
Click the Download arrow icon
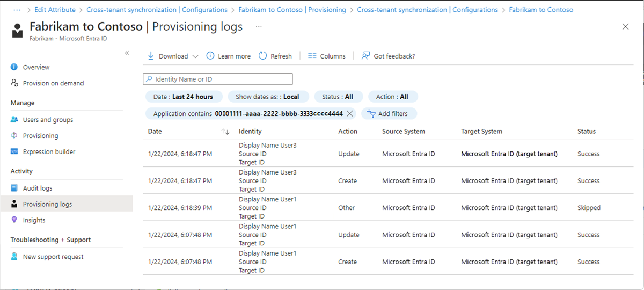click(151, 56)
